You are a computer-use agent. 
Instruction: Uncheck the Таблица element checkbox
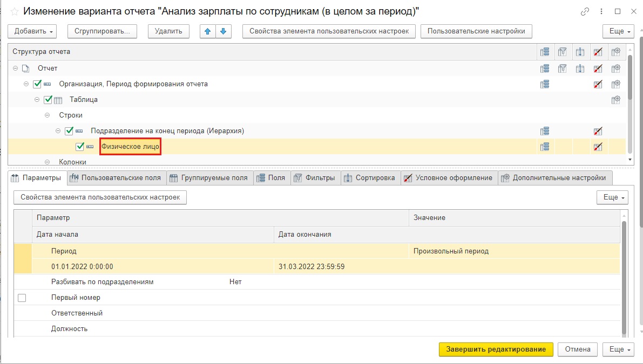coord(48,100)
